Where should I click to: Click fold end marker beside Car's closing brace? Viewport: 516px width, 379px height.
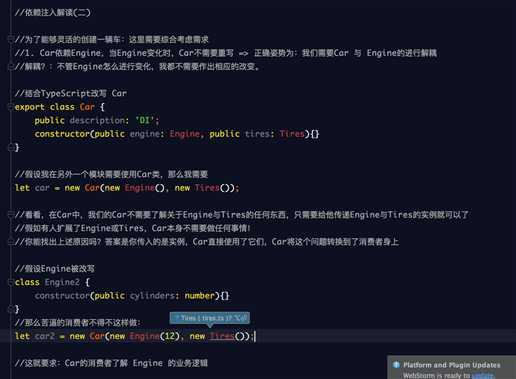11,147
